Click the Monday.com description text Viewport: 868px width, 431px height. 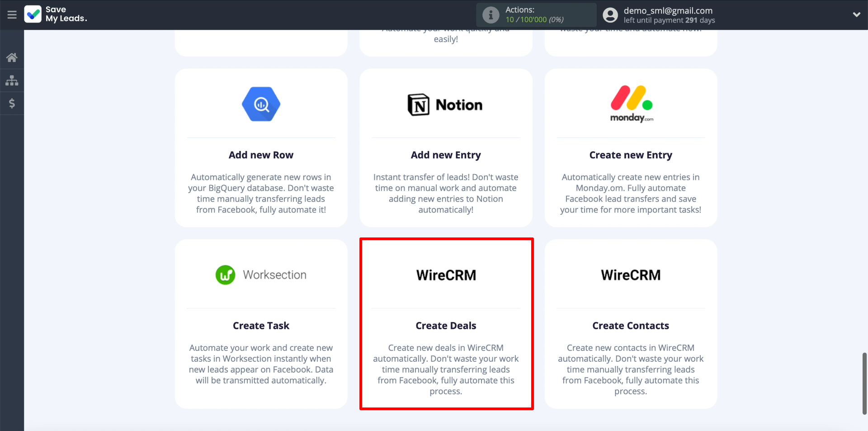pos(631,194)
